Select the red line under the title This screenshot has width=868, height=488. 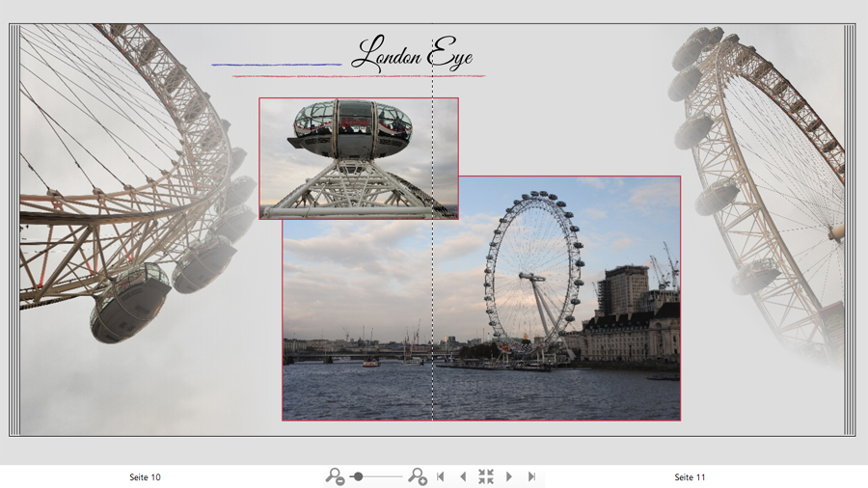point(359,76)
